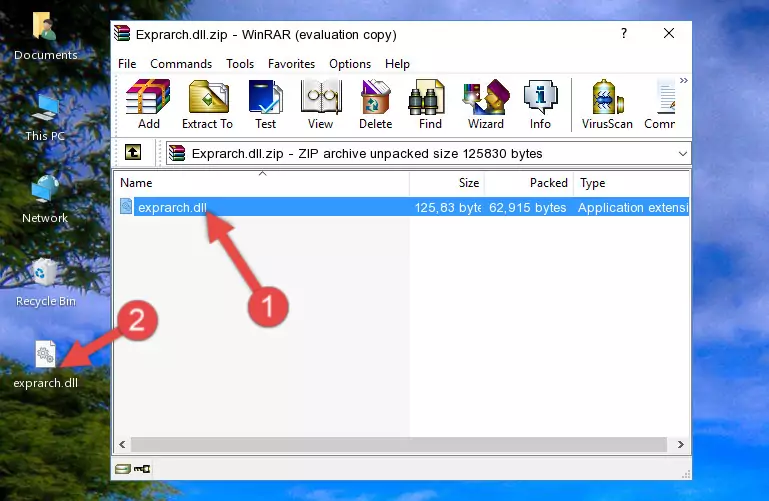
Task: Click the WinRAR title bar icon
Action: [x=122, y=34]
